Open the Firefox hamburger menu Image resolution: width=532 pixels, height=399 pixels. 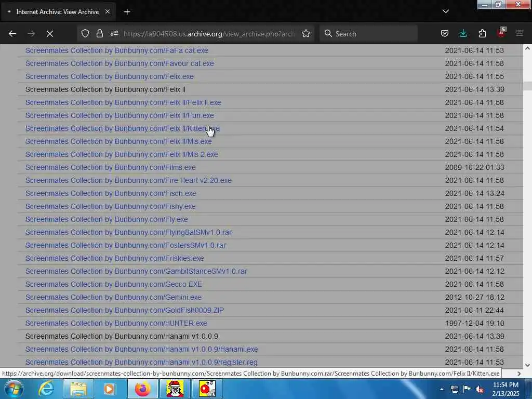(x=520, y=33)
